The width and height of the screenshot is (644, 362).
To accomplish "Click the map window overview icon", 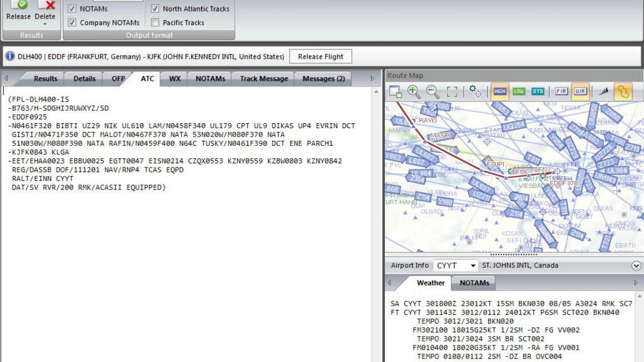I will click(395, 92).
